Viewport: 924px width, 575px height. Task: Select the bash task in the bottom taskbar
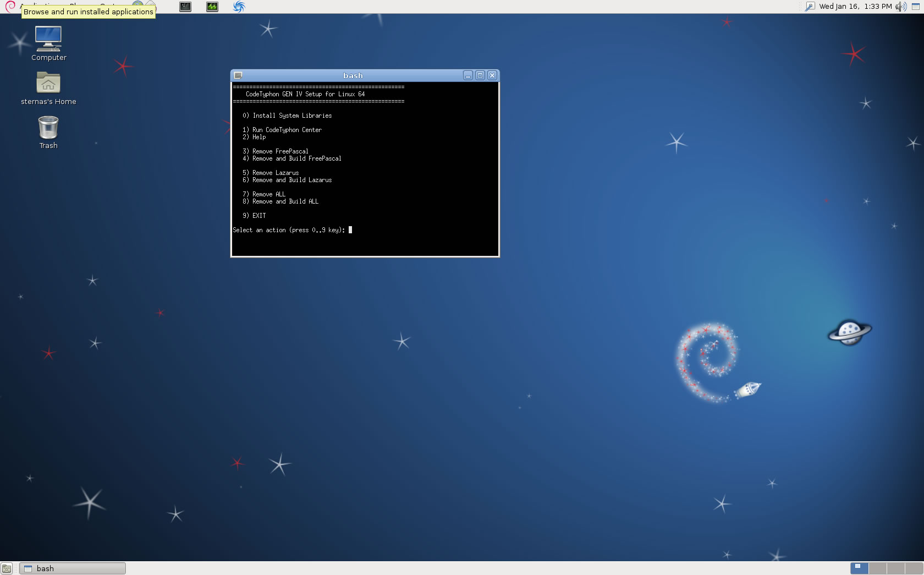tap(73, 568)
